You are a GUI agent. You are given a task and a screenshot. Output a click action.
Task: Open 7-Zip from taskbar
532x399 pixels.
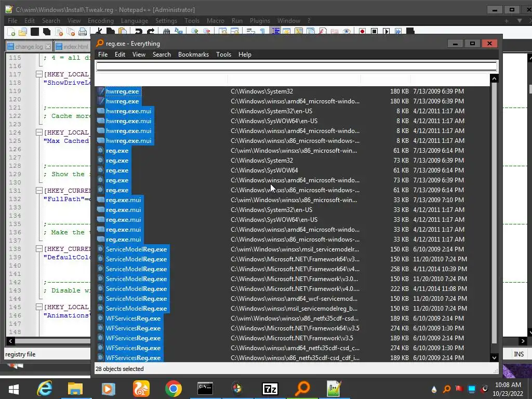(x=270, y=389)
